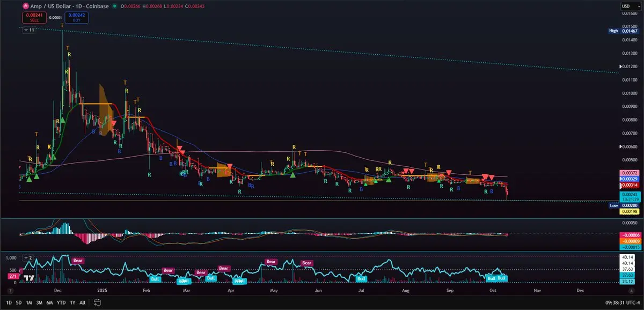Click the timezone Z button near time axis
Image resolution: width=644 pixels, height=310 pixels.
10,290
